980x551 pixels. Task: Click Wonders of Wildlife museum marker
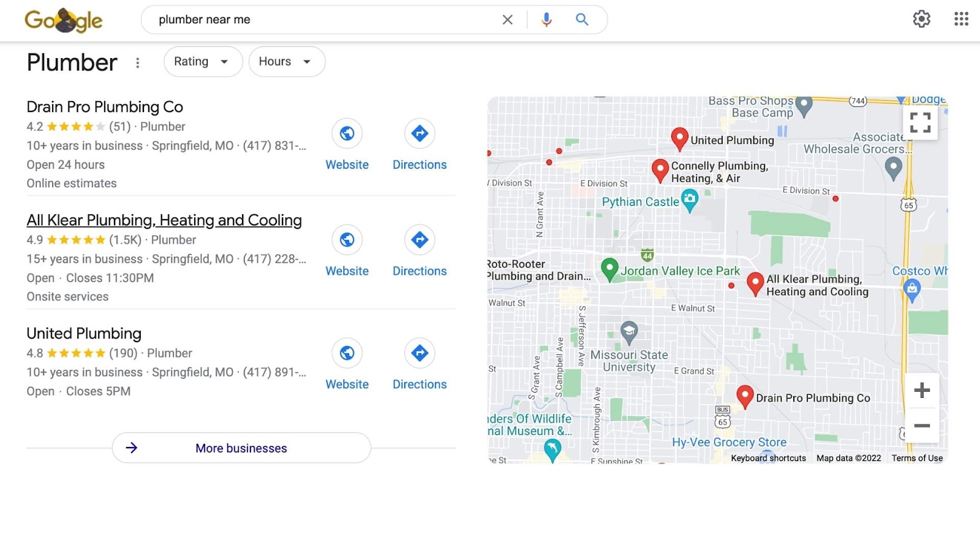click(x=552, y=451)
